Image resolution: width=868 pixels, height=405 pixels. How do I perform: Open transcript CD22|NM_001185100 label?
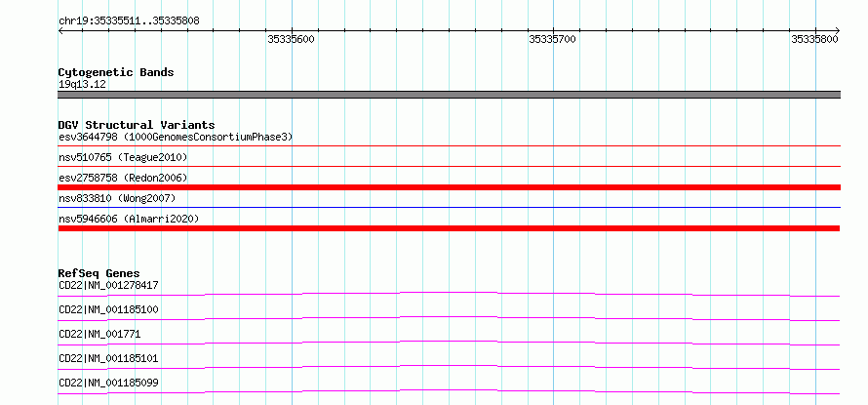tap(108, 309)
